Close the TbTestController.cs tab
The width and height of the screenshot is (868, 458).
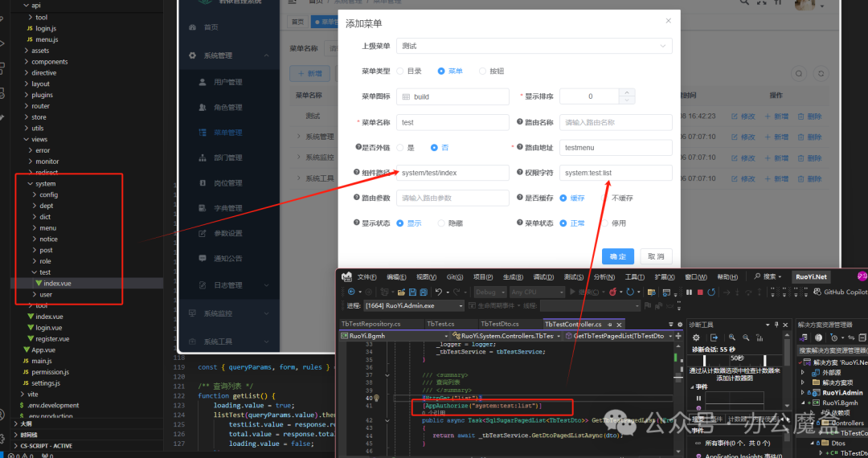[x=620, y=324]
